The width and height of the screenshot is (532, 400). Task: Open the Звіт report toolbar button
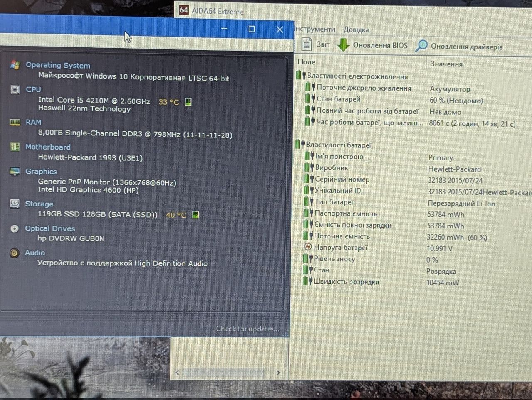(315, 44)
